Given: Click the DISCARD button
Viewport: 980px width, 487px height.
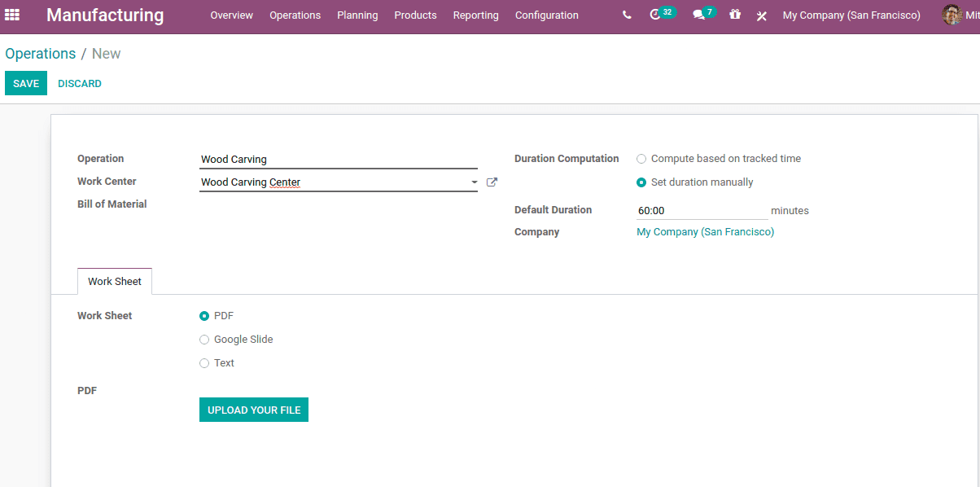Looking at the screenshot, I should pyautogui.click(x=80, y=83).
